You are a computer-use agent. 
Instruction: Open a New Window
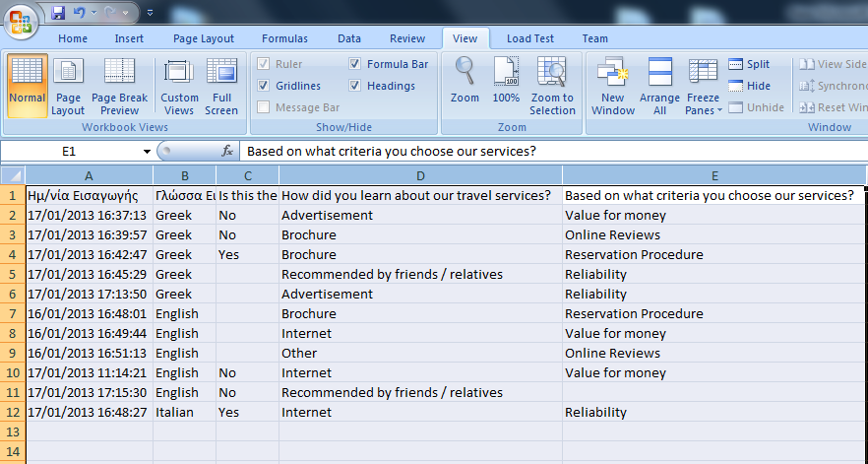tap(613, 86)
